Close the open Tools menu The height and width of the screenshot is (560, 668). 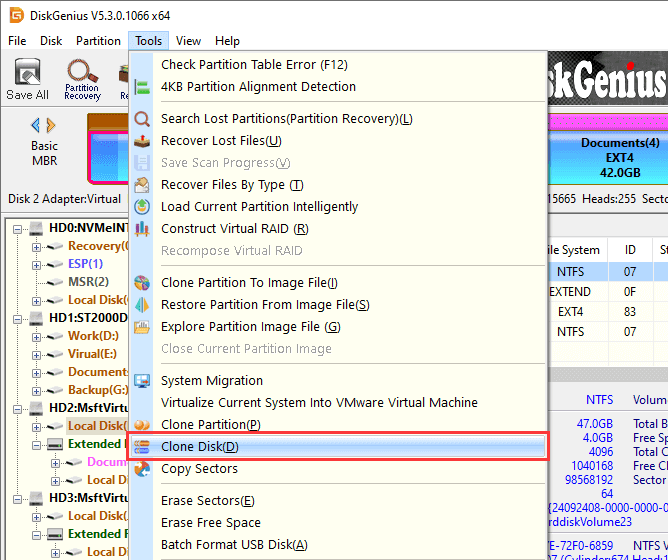pos(149,41)
